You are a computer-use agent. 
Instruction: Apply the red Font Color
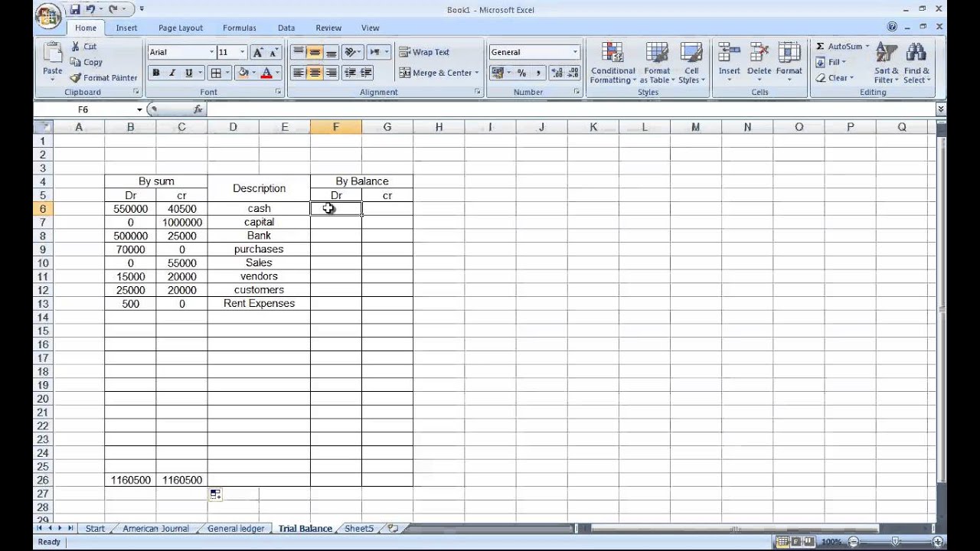(266, 73)
